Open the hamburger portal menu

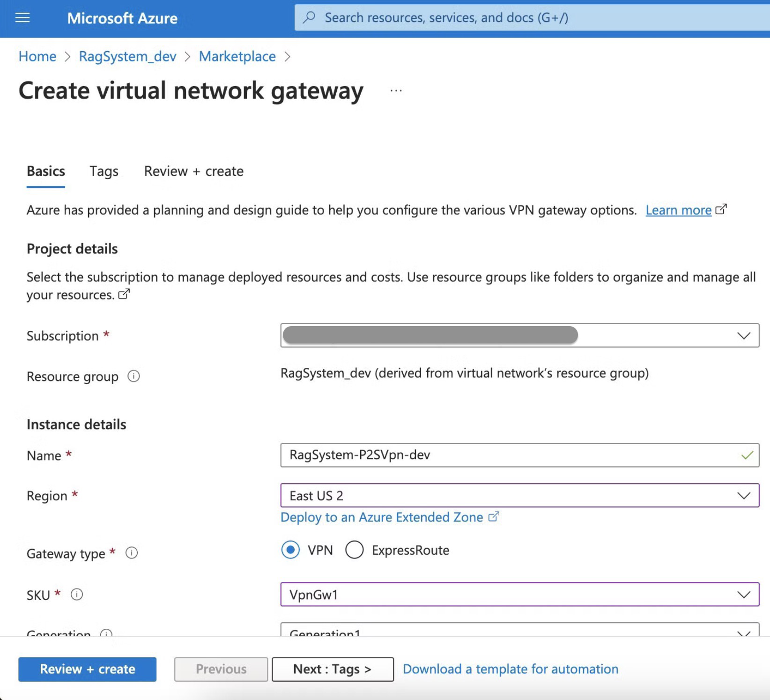(x=22, y=18)
